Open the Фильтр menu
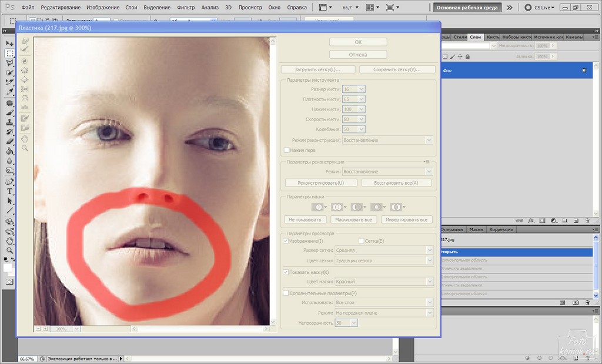 [x=186, y=8]
